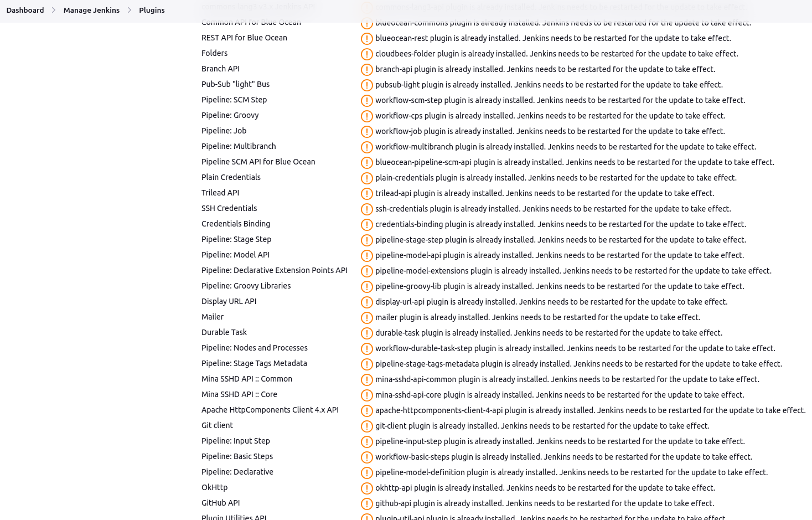Click the SSH Credentials plugin name
This screenshot has width=812, height=520.
229,208
